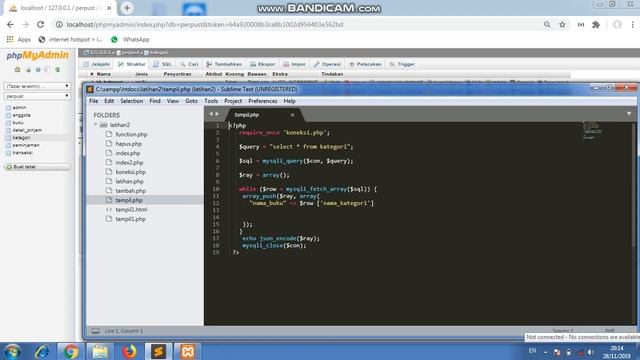Image resolution: width=640 pixels, height=360 pixels.
Task: Reload the Chrome page
Action: click(40, 24)
